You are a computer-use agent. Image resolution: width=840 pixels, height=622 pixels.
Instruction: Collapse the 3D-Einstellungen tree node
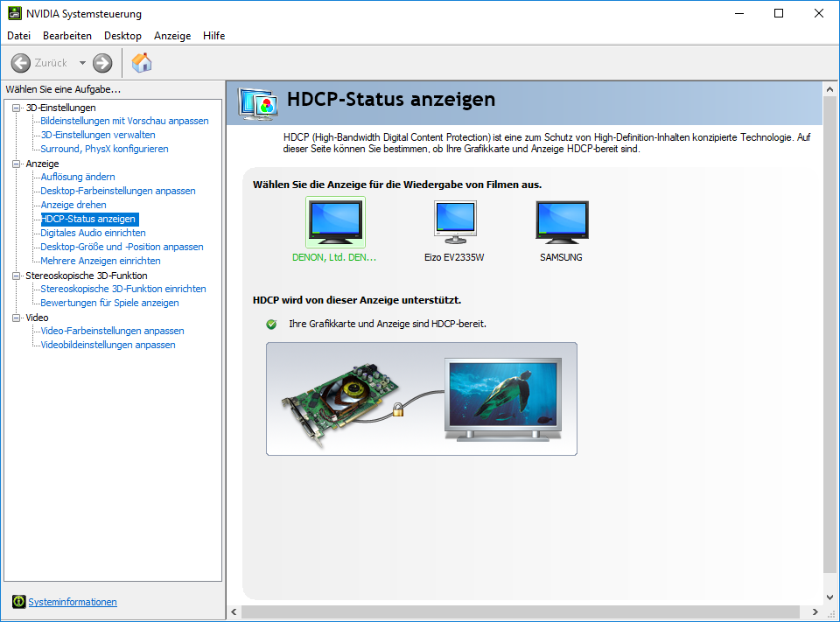pos(17,108)
